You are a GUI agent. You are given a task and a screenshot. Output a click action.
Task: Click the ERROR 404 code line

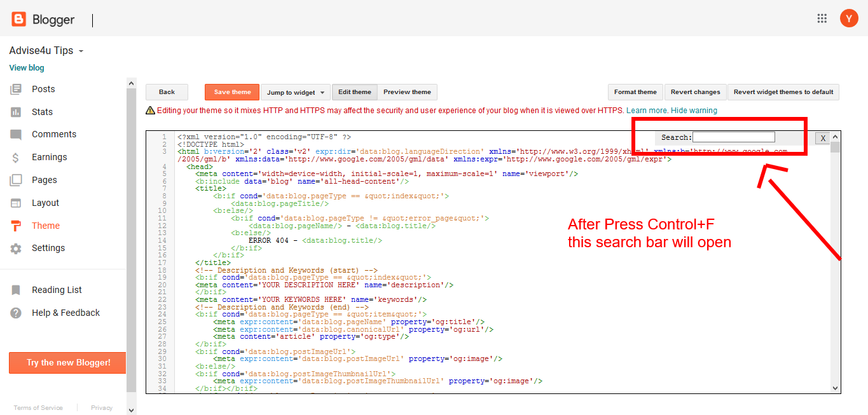(x=315, y=240)
